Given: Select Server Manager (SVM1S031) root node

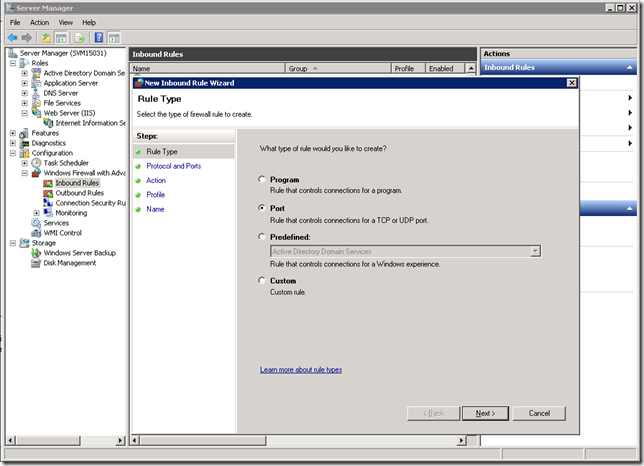Looking at the screenshot, I should (x=63, y=53).
